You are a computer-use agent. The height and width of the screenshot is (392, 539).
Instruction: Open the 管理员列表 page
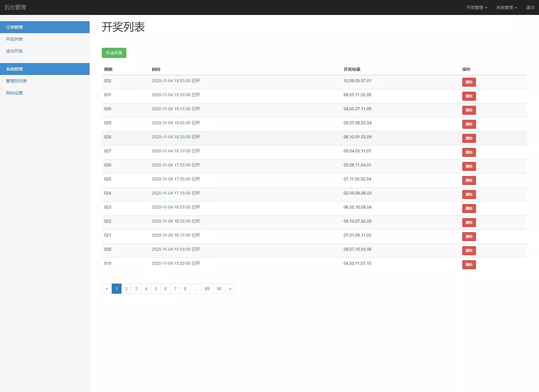point(16,81)
